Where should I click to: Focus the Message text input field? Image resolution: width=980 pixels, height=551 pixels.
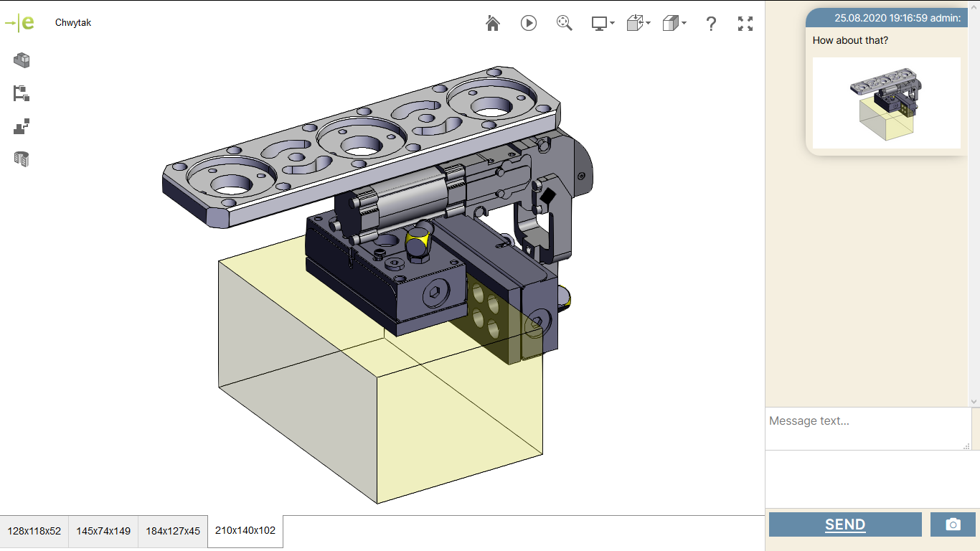[x=868, y=429]
